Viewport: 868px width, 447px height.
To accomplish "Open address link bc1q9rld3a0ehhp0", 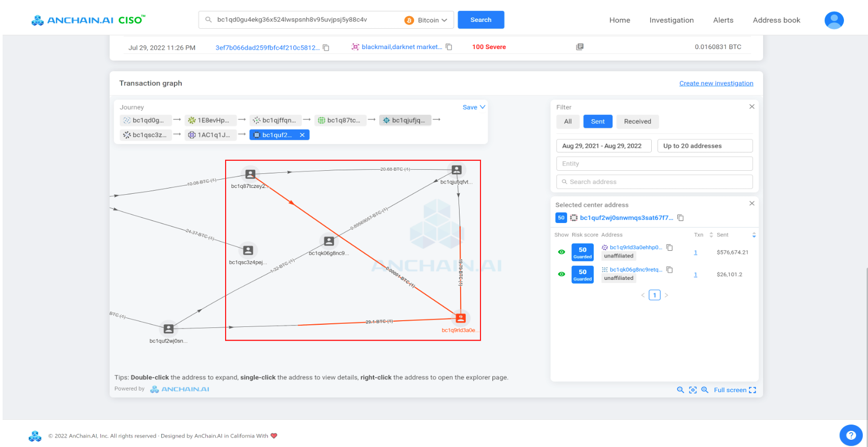I will (636, 248).
